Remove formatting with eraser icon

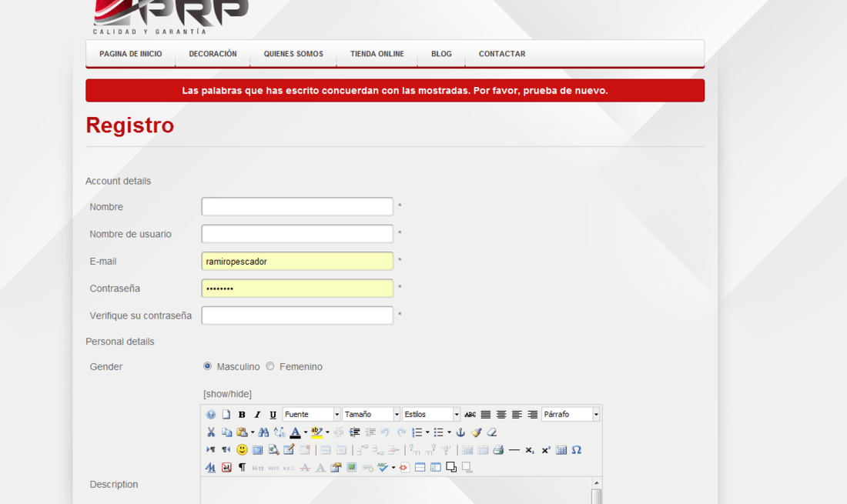point(491,432)
